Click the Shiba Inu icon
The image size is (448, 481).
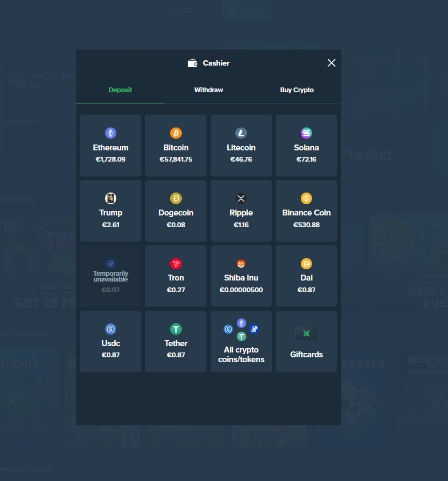[x=241, y=263]
